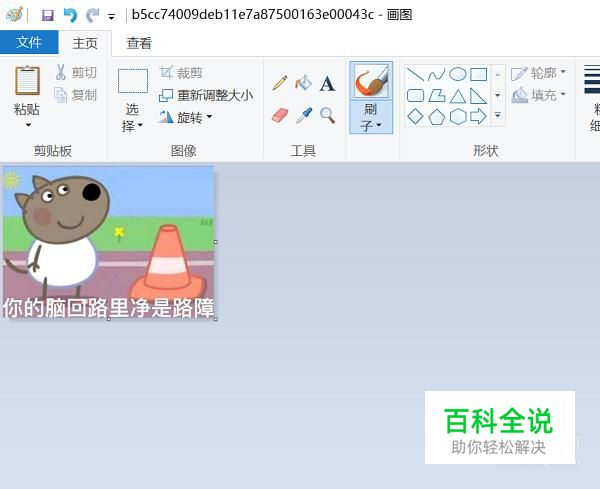Select the Color picker eyedropper tool
The height and width of the screenshot is (489, 600).
tap(304, 115)
